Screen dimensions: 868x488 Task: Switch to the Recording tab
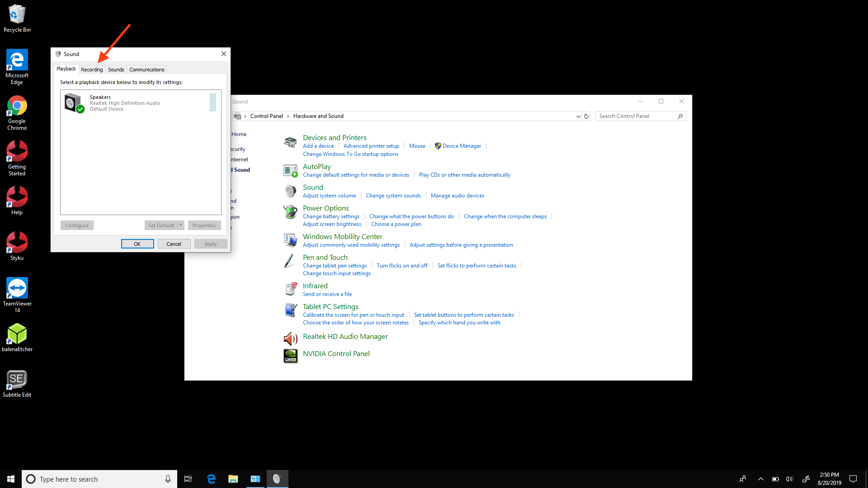coord(92,70)
